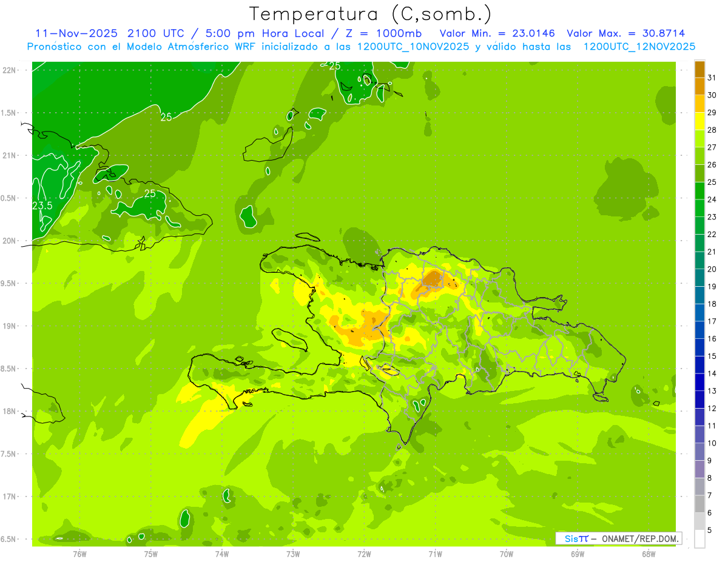The width and height of the screenshot is (728, 562).
Task: Click the legend color band between 29 and 30
Action: 699,104
